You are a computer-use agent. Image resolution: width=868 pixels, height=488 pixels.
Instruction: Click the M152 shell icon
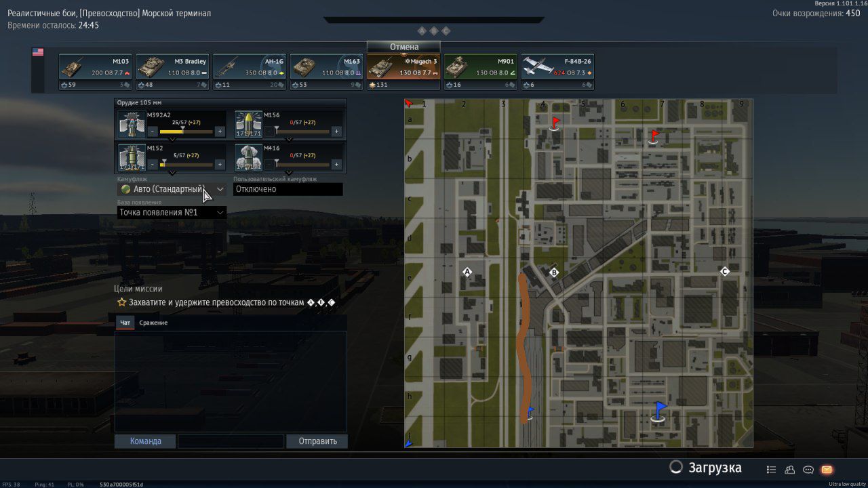(x=132, y=157)
